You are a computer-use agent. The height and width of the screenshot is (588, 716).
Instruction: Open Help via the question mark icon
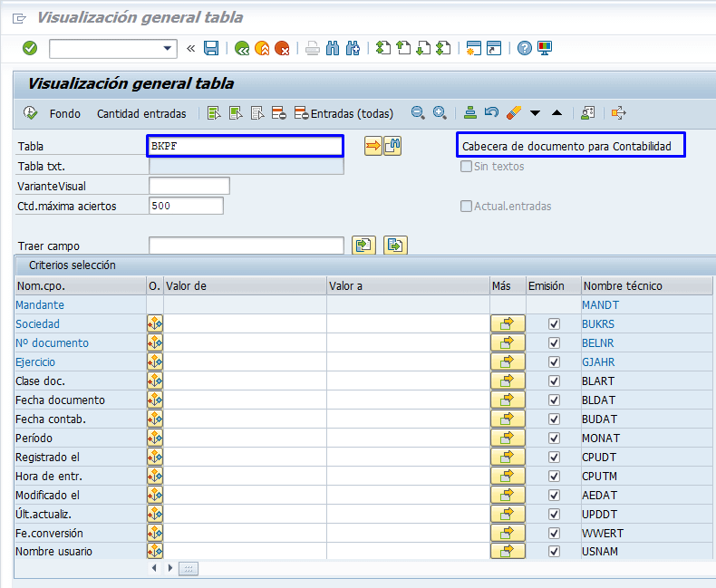click(524, 48)
